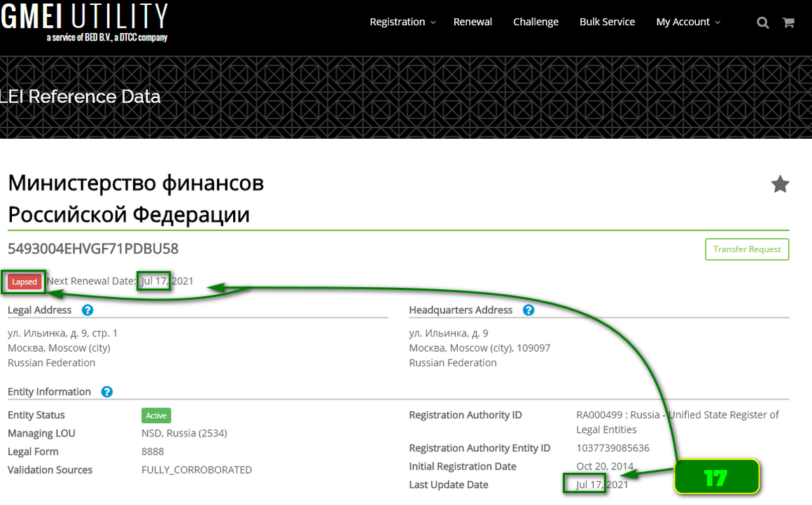The image size is (812, 505).
Task: Select RA000499 registration authority value
Action: click(678, 422)
